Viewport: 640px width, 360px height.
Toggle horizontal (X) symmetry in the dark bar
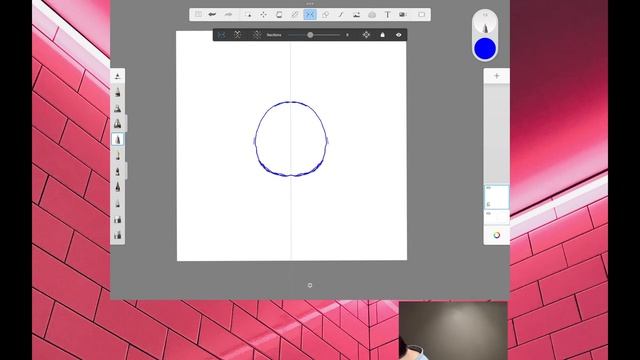pyautogui.click(x=238, y=35)
